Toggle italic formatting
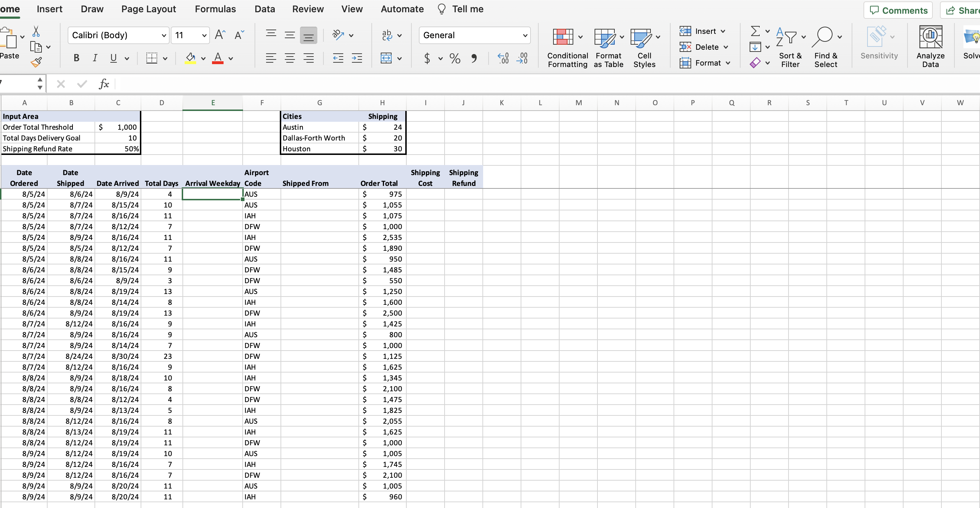Viewport: 980px width, 508px height. (95, 58)
